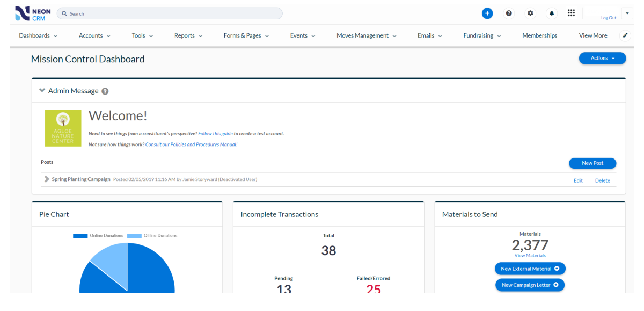Image resolution: width=644 pixels, height=311 pixels.
Task: Click the New Campaign Letter button
Action: [530, 285]
